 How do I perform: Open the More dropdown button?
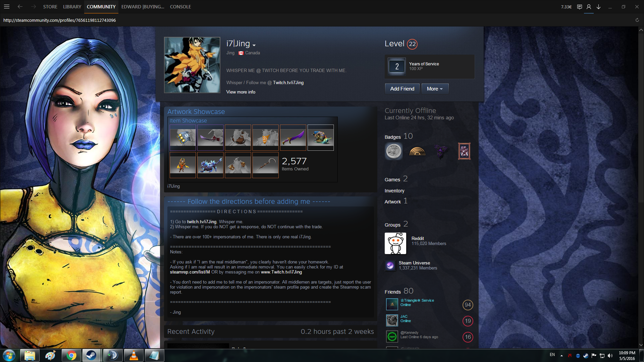pyautogui.click(x=435, y=89)
